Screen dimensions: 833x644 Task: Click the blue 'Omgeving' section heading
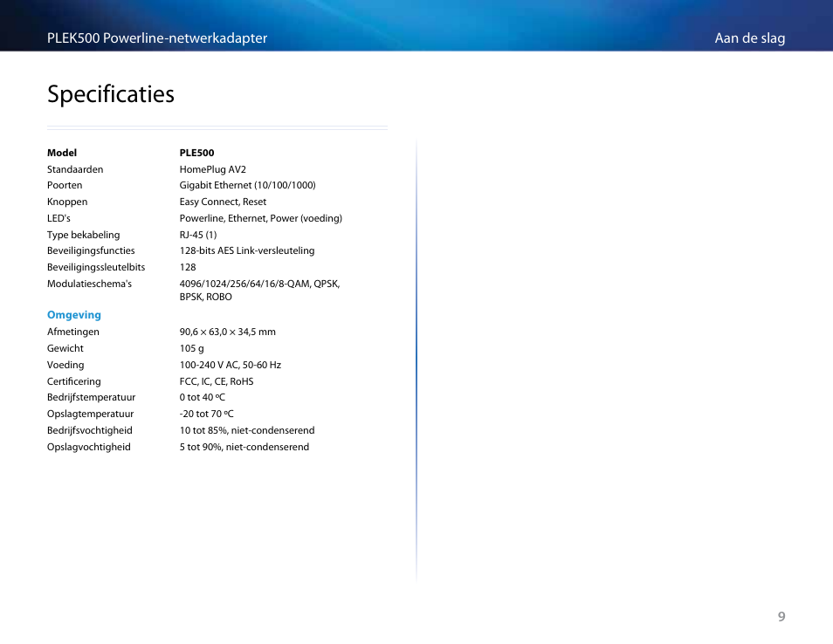[74, 315]
